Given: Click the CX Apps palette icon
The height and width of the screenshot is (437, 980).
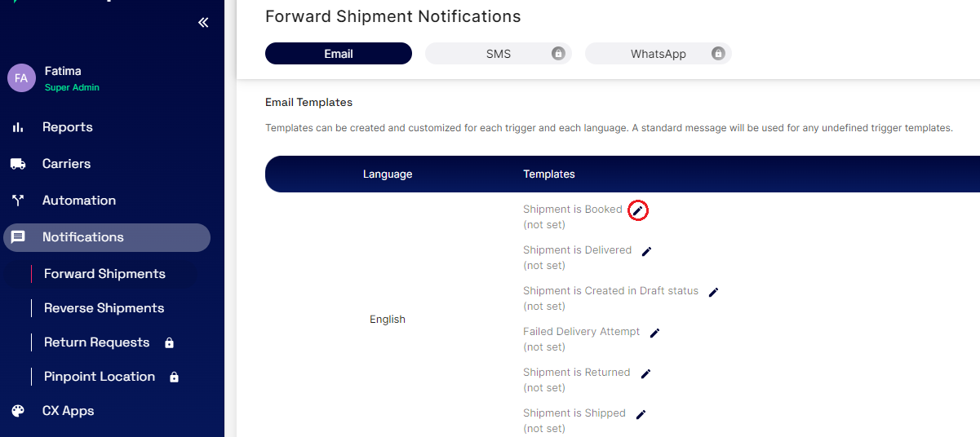Looking at the screenshot, I should [x=18, y=411].
